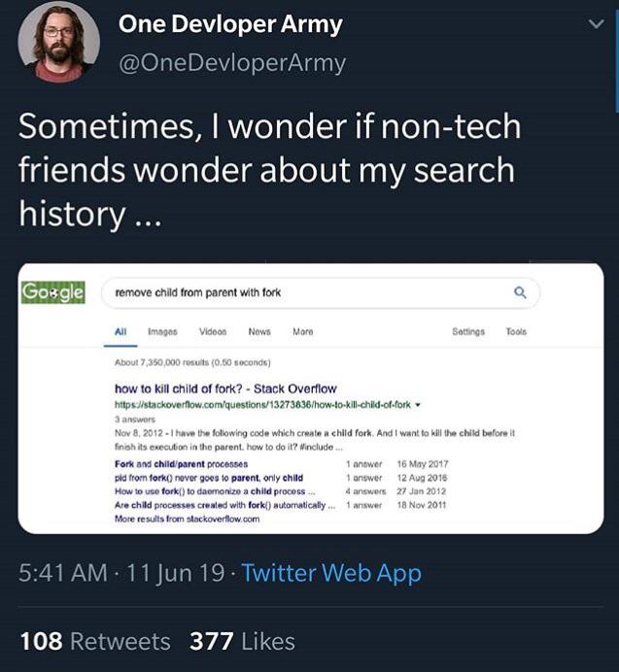View the 377 Likes list
Viewport: 619px width, 672px height.
pyautogui.click(x=242, y=641)
